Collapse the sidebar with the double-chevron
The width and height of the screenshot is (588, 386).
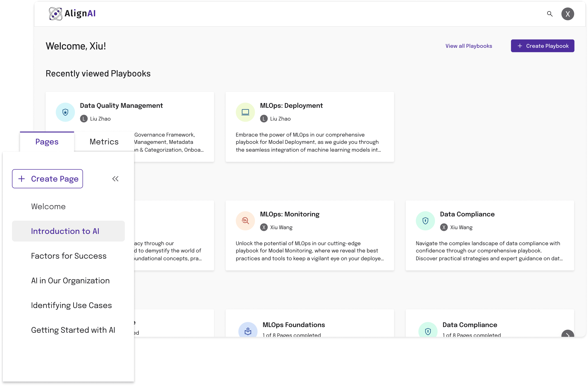point(115,178)
